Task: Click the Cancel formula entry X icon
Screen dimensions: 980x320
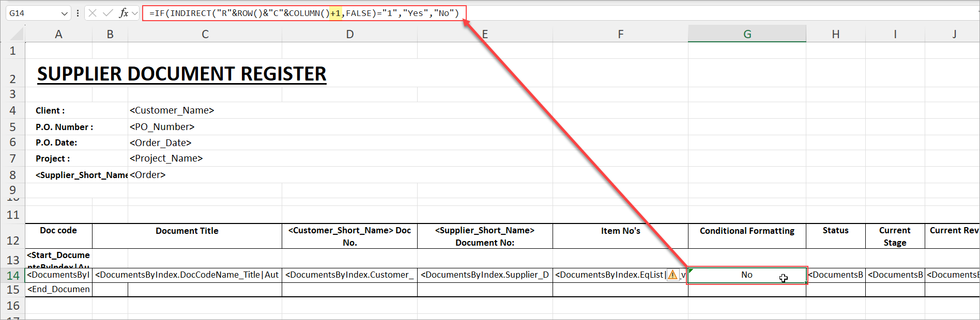Action: (93, 13)
